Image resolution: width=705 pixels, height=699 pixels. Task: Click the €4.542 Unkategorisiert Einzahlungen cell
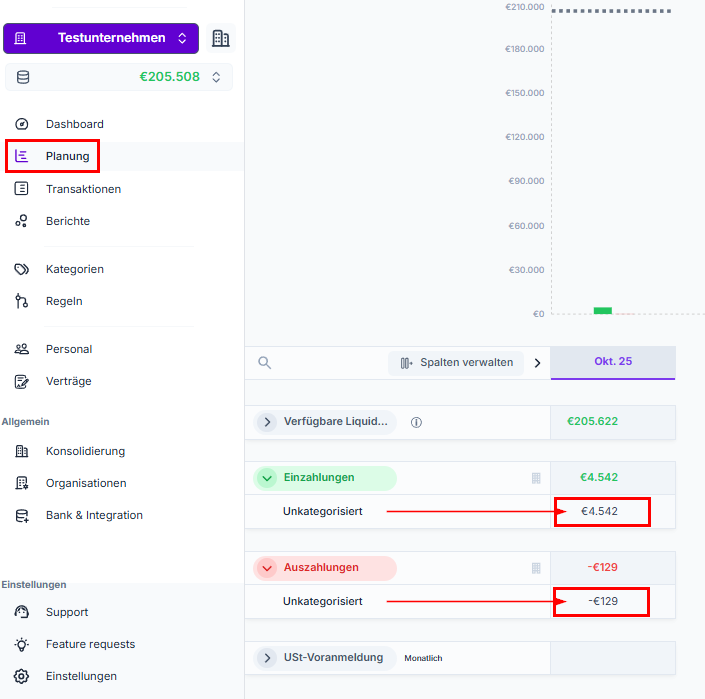click(600, 512)
